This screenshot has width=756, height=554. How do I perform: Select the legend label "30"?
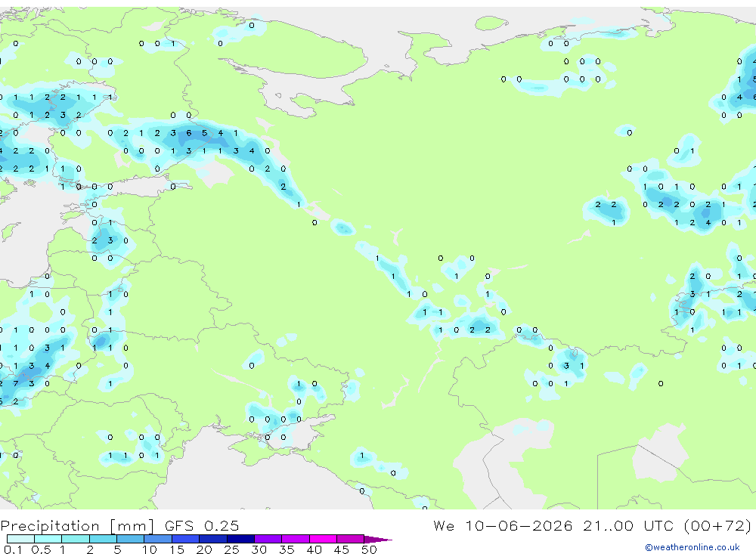[x=259, y=549]
